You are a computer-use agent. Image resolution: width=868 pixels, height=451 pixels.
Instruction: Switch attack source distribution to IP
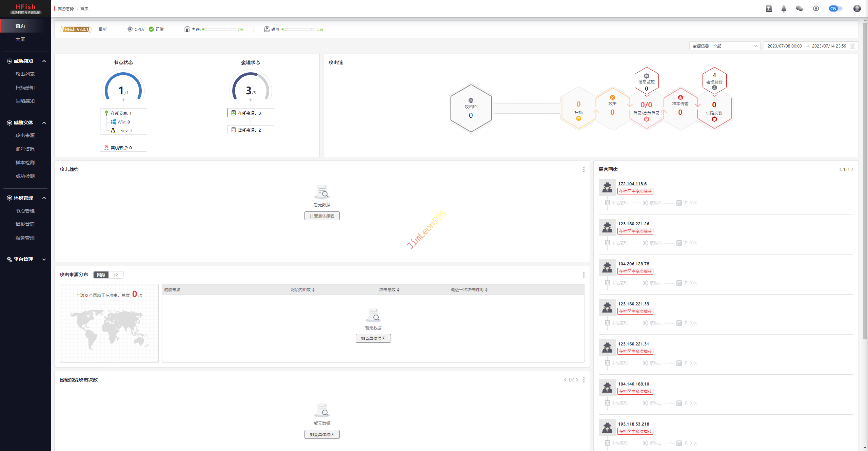[116, 275]
